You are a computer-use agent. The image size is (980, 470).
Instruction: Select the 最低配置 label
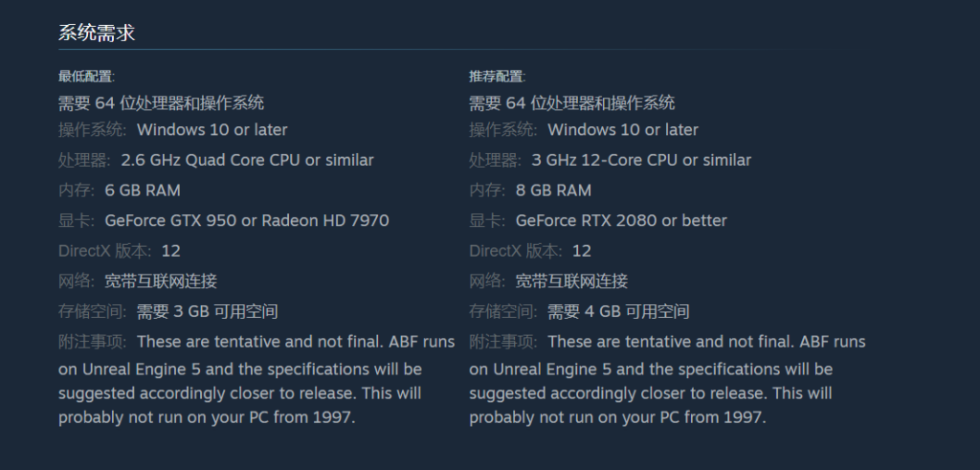[x=86, y=77]
